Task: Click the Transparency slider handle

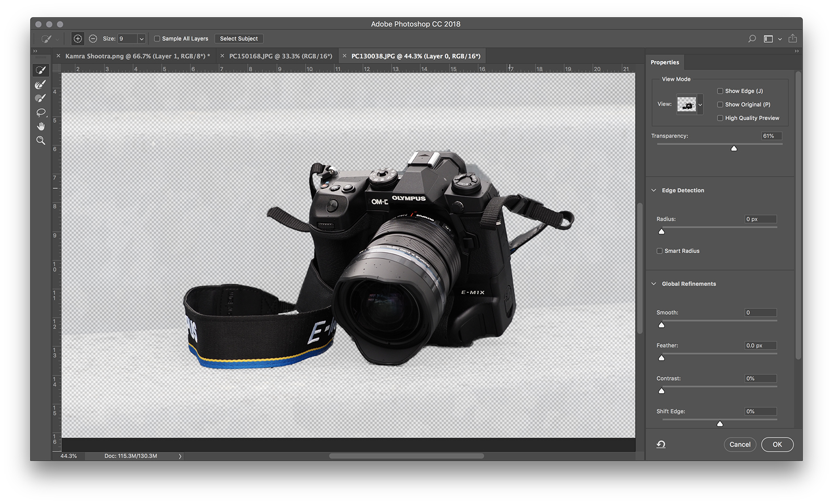Action: point(734,148)
